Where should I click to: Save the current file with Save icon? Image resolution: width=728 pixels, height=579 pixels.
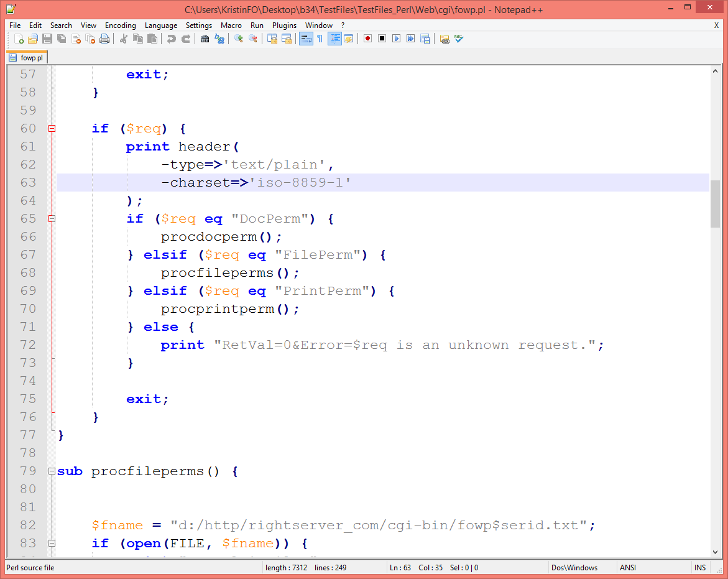47,39
